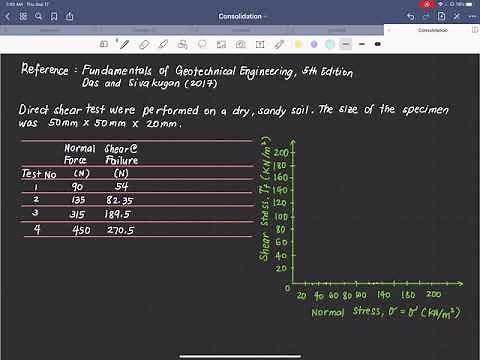Choose the yellow pen color

point(298,44)
